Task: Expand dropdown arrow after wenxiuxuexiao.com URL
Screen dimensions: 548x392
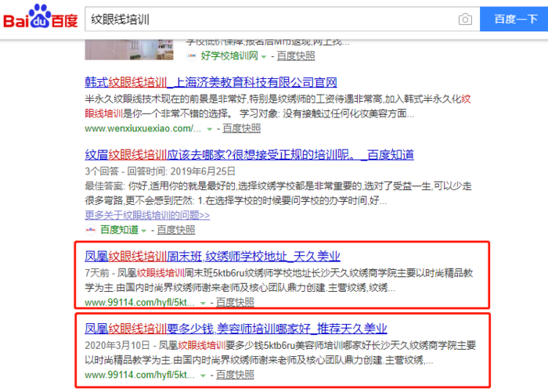Action: pyautogui.click(x=209, y=129)
